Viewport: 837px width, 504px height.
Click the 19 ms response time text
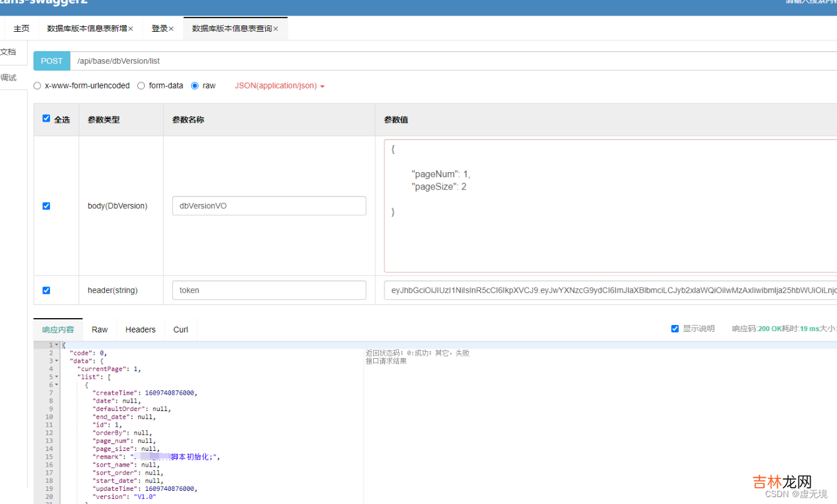click(810, 329)
